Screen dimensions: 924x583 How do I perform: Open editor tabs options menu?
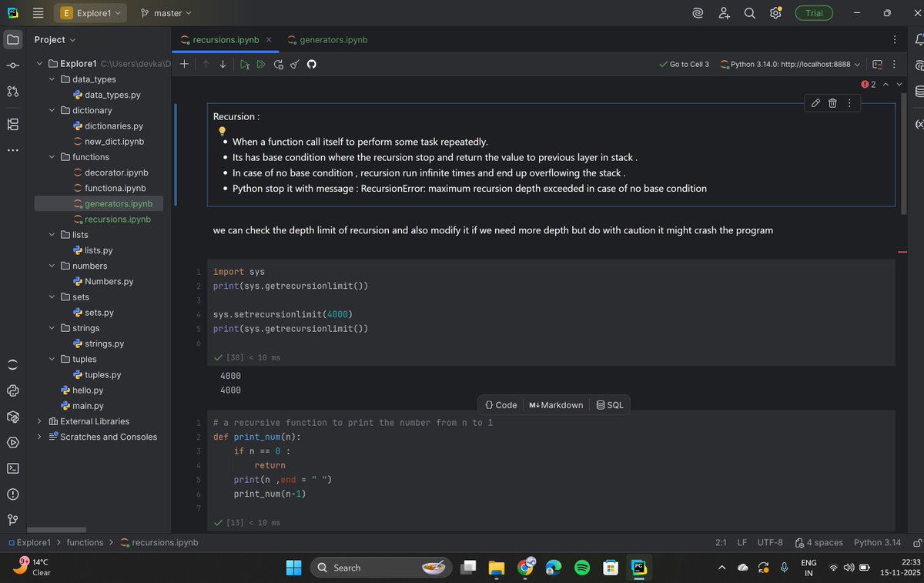pyautogui.click(x=894, y=39)
